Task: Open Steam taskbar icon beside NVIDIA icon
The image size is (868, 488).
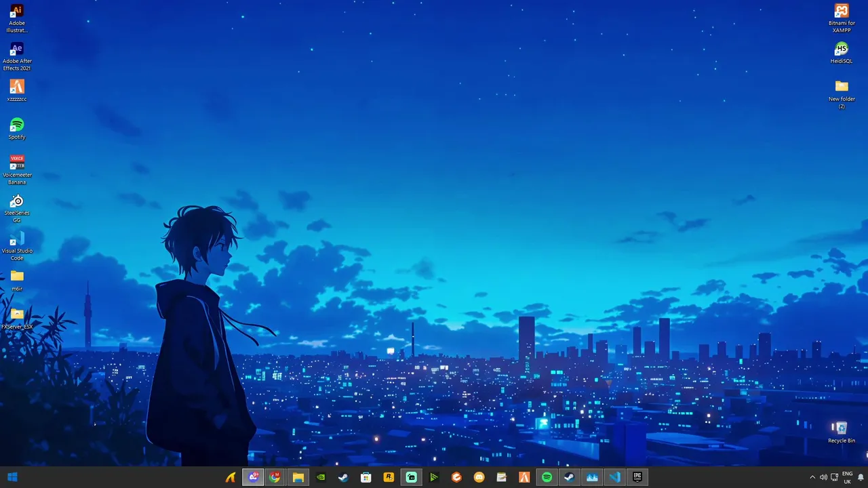Action: 343,477
